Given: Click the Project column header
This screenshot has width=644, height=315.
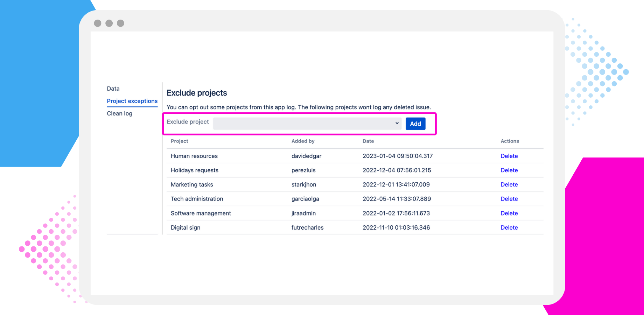Looking at the screenshot, I should (x=179, y=141).
